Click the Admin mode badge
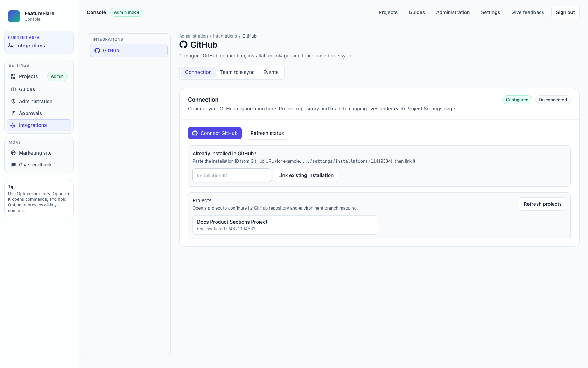This screenshot has height=368, width=588. click(127, 12)
